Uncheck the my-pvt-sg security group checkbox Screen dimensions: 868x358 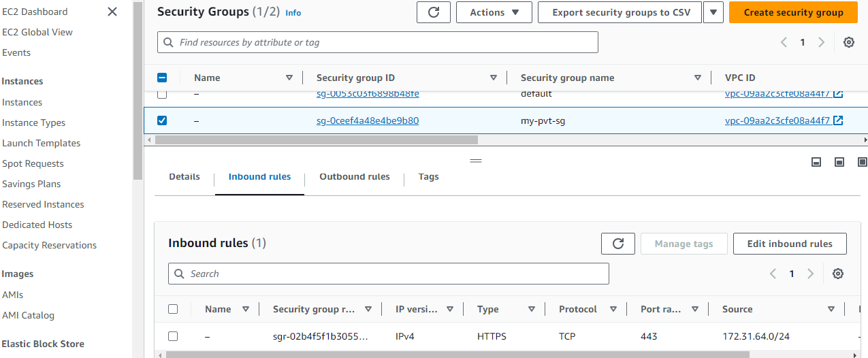point(162,120)
